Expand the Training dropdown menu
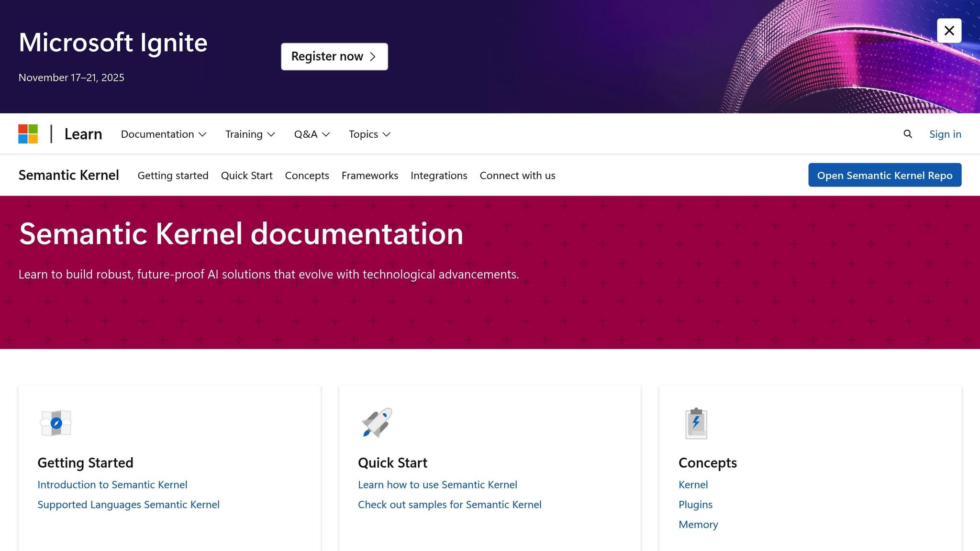The width and height of the screenshot is (980, 551). [250, 134]
